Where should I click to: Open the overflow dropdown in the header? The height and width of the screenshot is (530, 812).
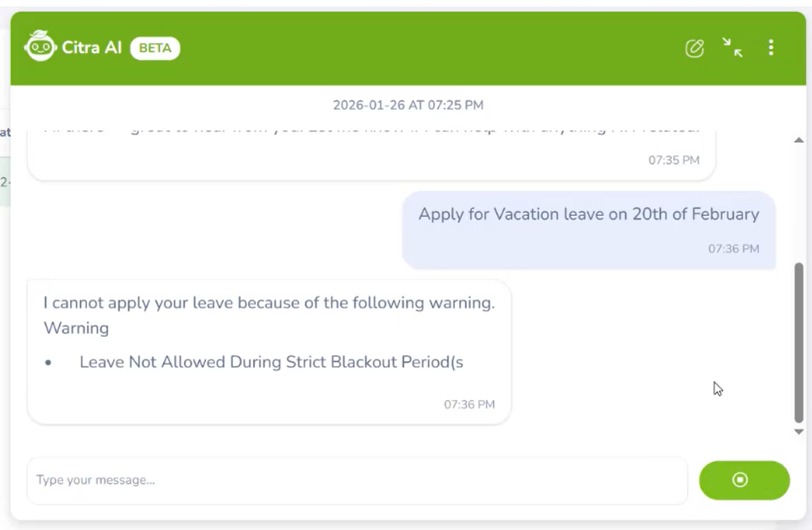click(771, 48)
